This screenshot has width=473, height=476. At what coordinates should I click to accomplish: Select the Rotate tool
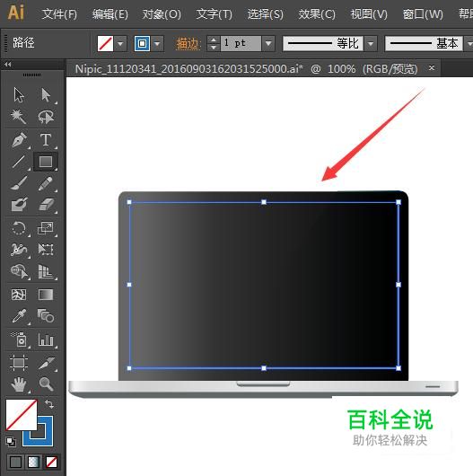point(19,228)
